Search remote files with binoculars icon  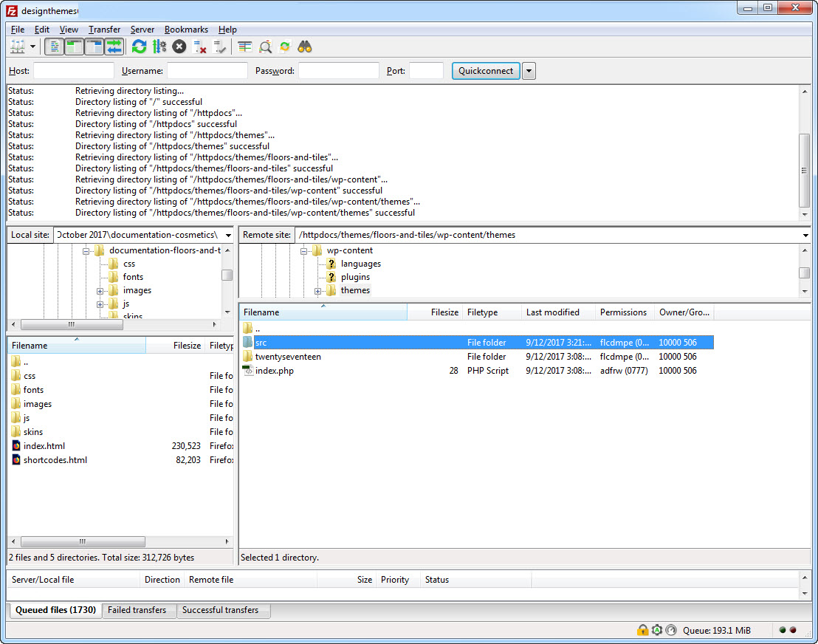(305, 47)
